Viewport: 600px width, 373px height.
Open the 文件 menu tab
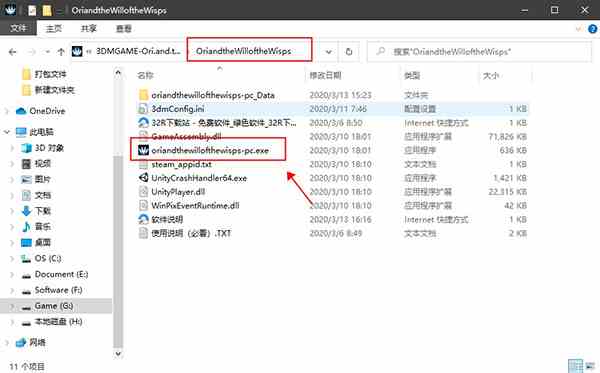click(18, 28)
